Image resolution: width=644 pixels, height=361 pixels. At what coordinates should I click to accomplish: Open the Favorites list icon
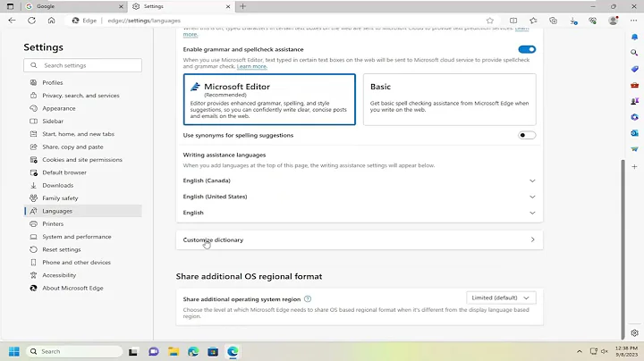[533, 21]
